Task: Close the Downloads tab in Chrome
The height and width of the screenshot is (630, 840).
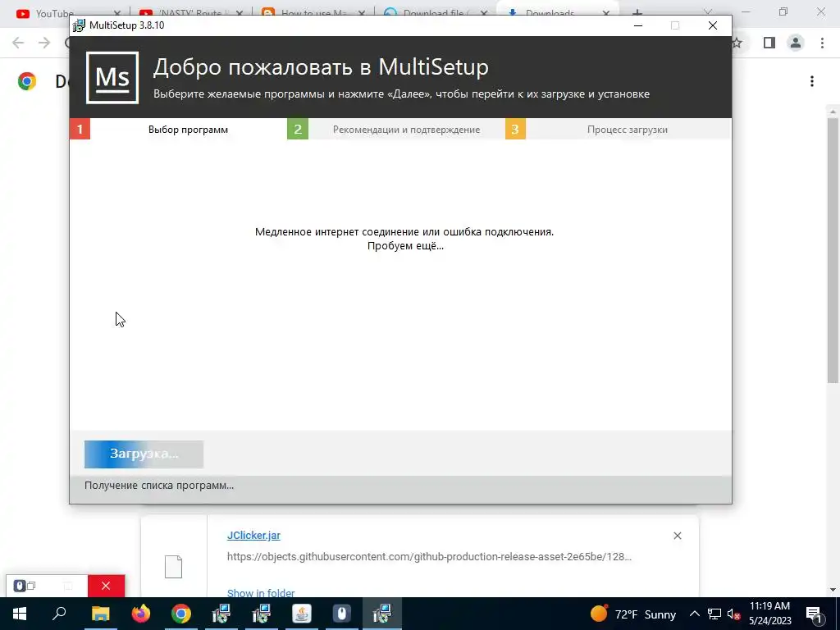Action: 606,13
